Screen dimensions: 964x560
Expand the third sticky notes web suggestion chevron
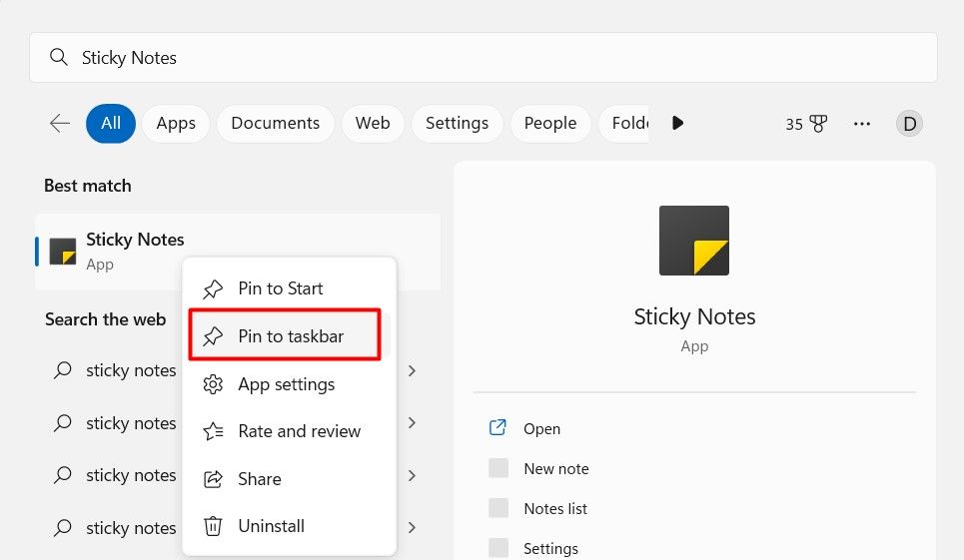click(x=412, y=475)
